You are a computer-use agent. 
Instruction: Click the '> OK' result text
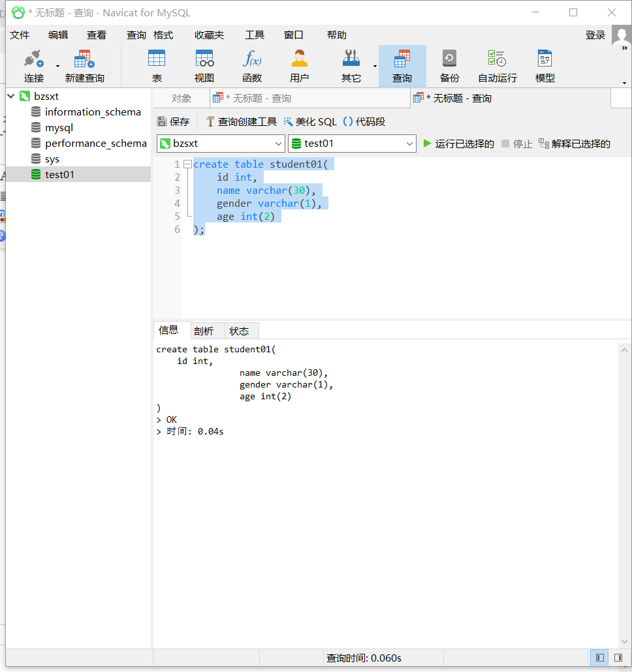[x=166, y=420]
